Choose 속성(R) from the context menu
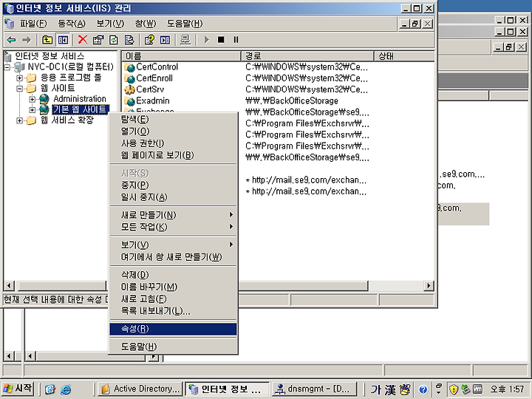This screenshot has height=399, width=532. [174, 329]
